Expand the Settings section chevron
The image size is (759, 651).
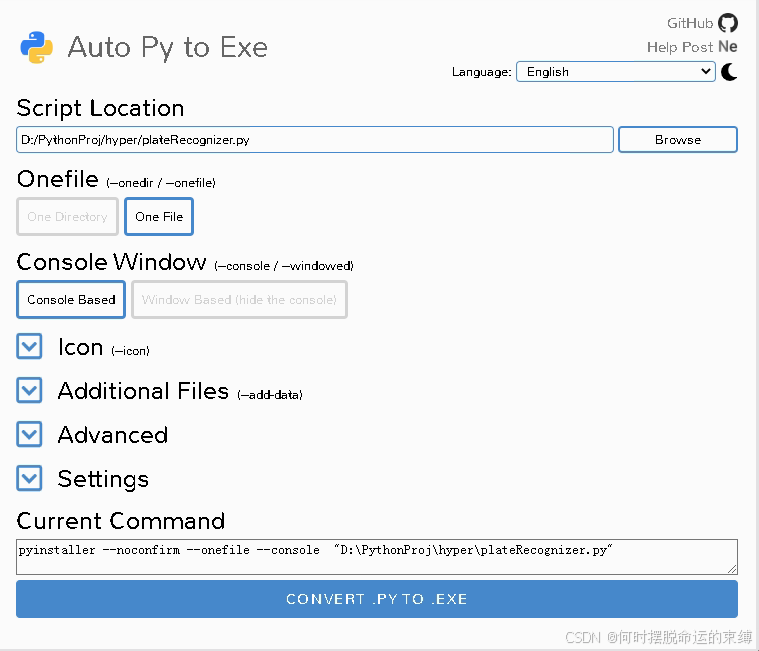pos(29,478)
